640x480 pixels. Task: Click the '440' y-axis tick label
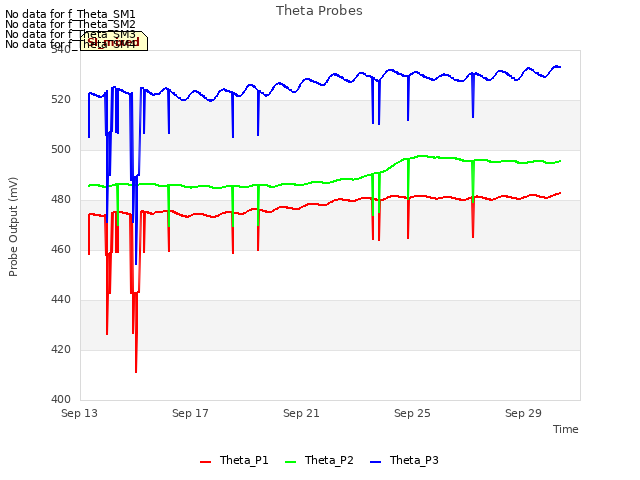[x=61, y=300]
